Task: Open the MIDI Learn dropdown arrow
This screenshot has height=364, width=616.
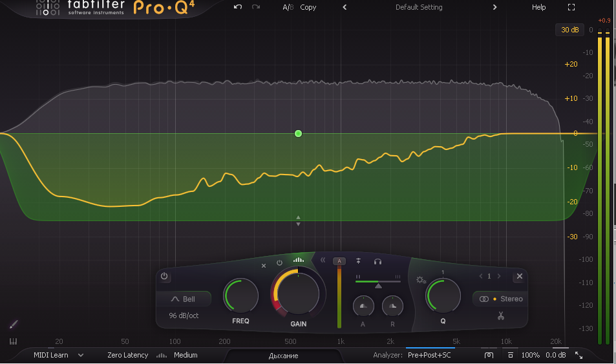Action: [81, 356]
